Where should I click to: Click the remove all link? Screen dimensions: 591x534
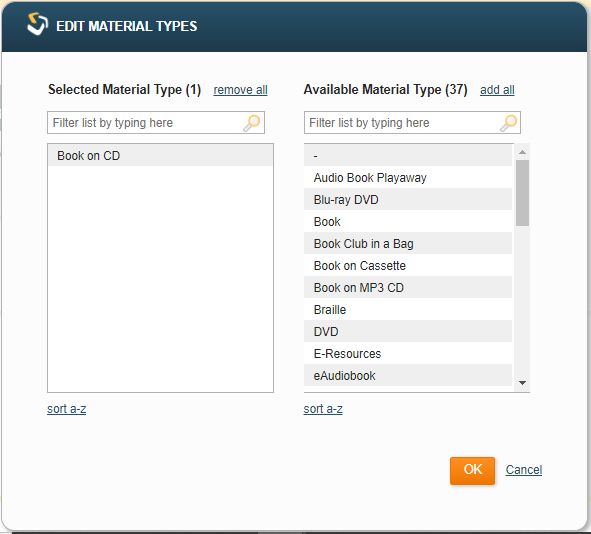pos(240,90)
